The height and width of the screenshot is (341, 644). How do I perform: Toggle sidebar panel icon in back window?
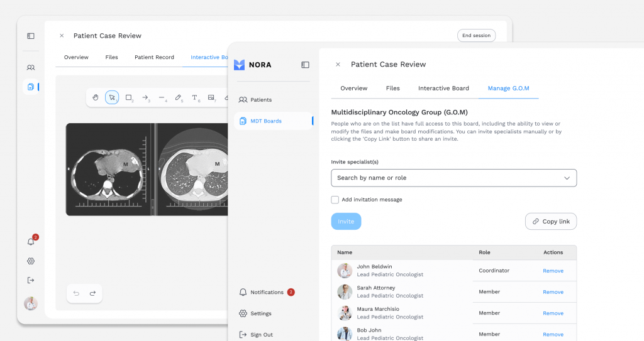31,36
